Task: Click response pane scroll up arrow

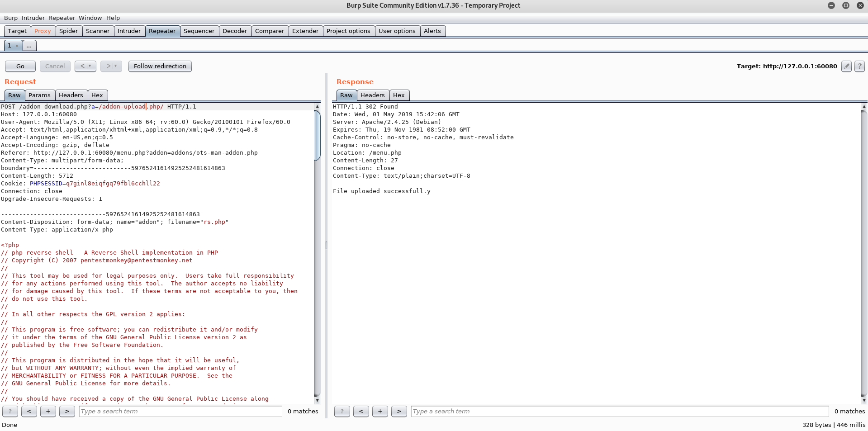Action: coord(864,106)
